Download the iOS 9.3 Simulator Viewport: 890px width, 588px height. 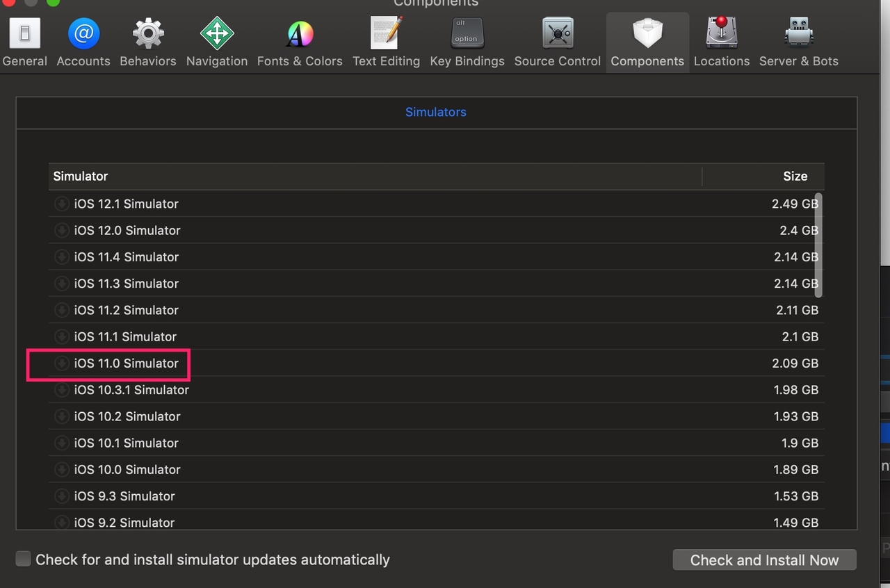(x=62, y=496)
